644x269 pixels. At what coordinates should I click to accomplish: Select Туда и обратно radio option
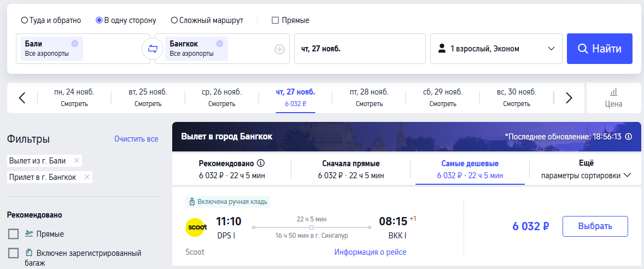tap(51, 20)
